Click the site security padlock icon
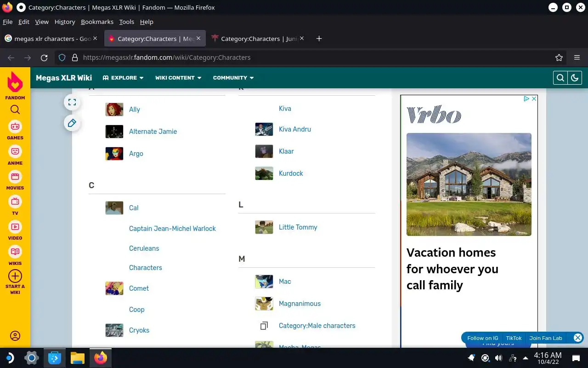The width and height of the screenshot is (588, 368). coord(75,57)
